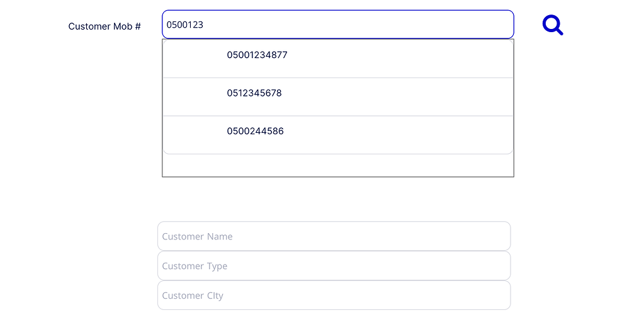Focus the Customer Mob # input field

(337, 25)
